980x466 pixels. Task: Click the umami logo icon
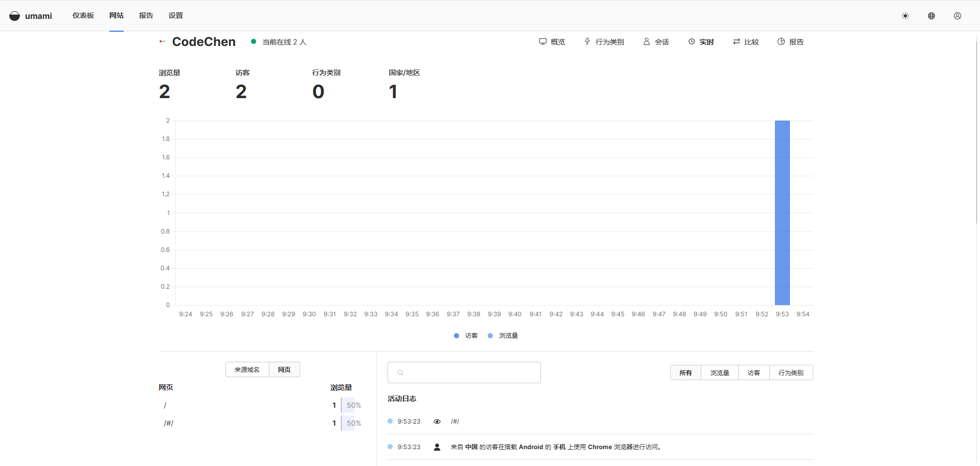pyautogui.click(x=15, y=16)
